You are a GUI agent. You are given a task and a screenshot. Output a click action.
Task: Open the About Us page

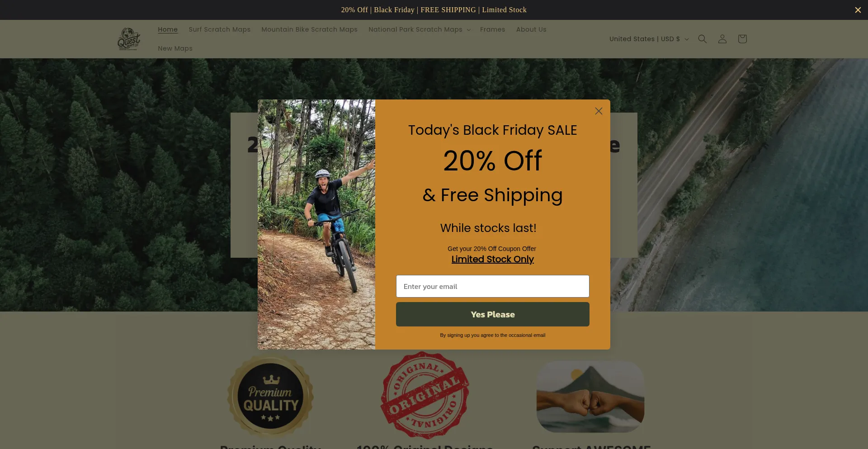(x=531, y=29)
